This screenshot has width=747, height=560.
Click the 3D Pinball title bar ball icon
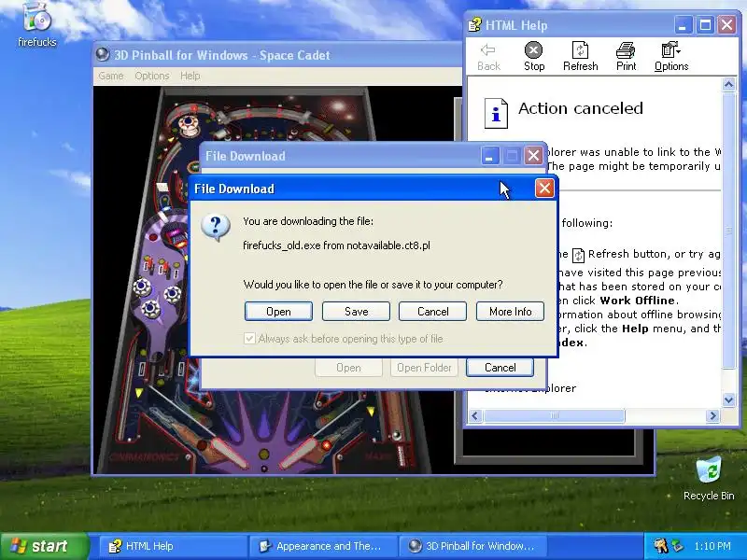point(103,55)
